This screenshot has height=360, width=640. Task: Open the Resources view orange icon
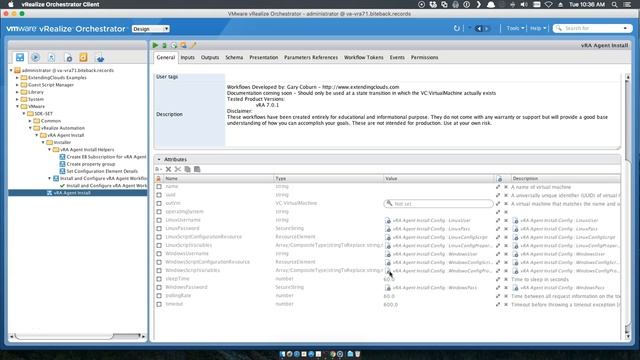pyautogui.click(x=83, y=58)
